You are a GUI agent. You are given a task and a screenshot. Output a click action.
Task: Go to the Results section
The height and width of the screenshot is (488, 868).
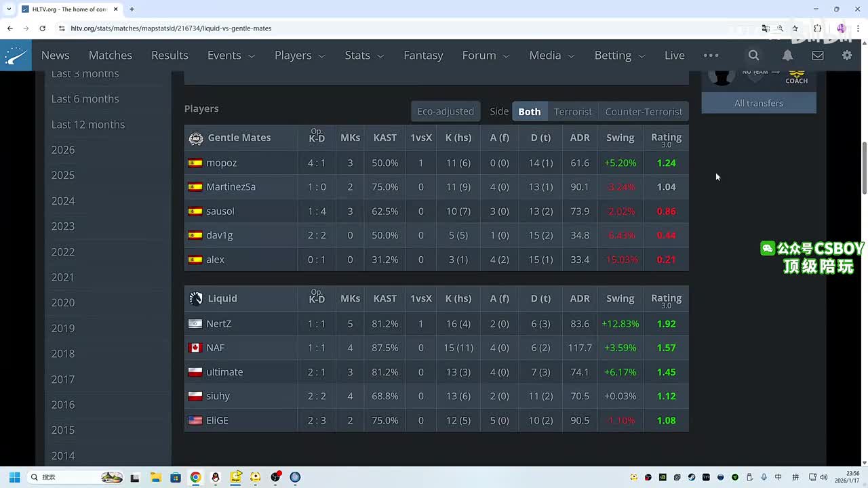click(170, 56)
